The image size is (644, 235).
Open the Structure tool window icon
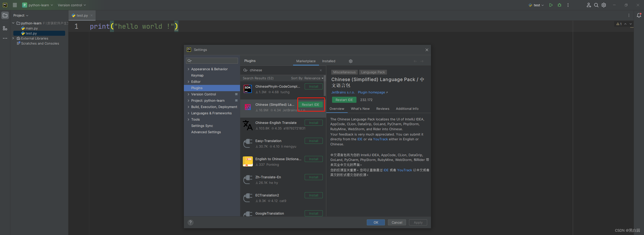(5, 28)
